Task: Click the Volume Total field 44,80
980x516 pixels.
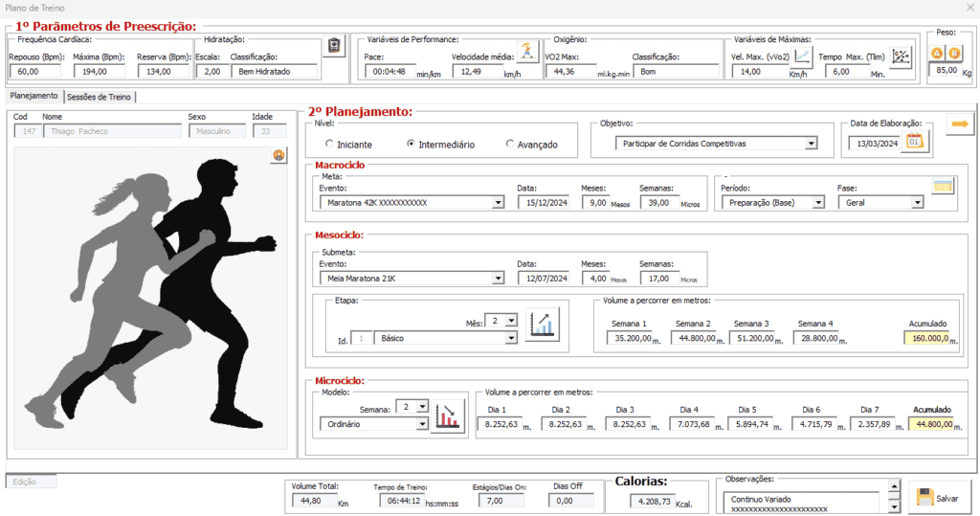Action: 315,501
